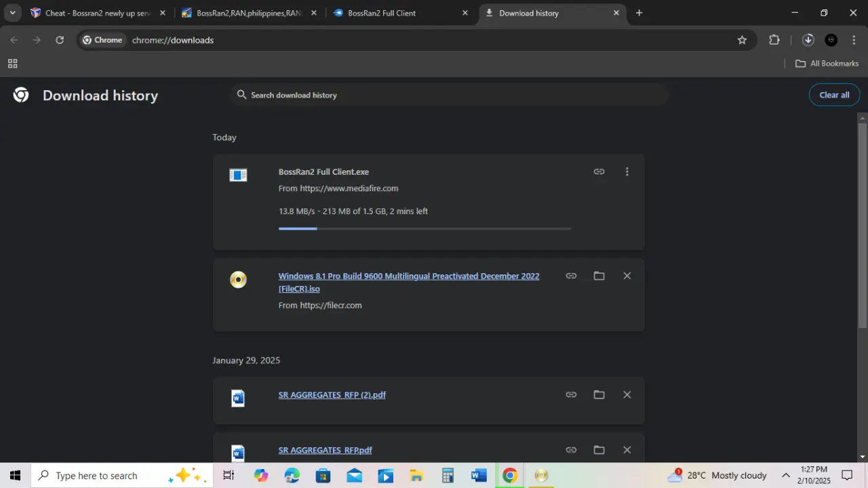Image resolution: width=868 pixels, height=488 pixels.
Task: Open the SR AGGREGATES_RFP.pdf file link
Action: click(325, 450)
